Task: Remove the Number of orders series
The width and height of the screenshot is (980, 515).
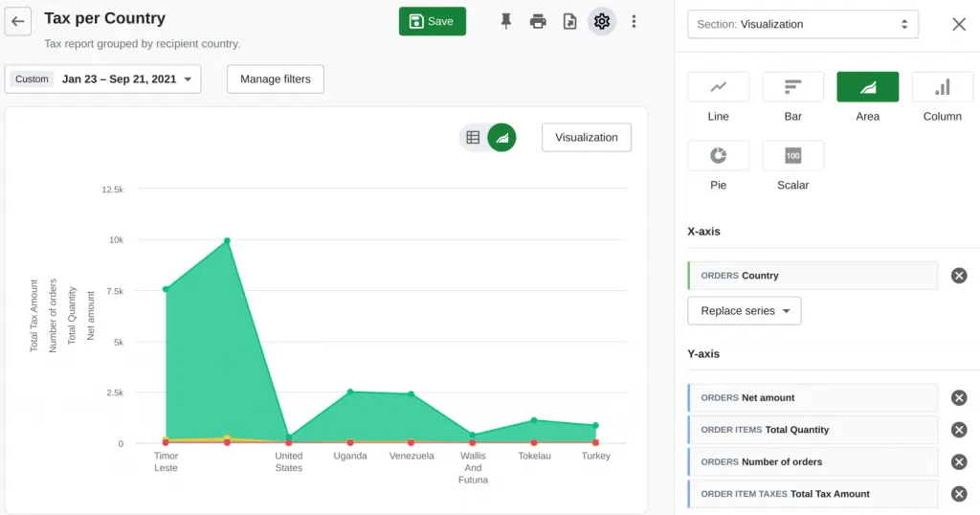Action: [959, 462]
